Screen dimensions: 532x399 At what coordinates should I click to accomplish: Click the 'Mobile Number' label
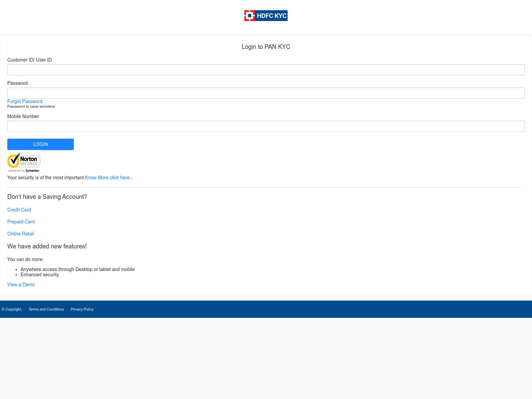pos(23,116)
